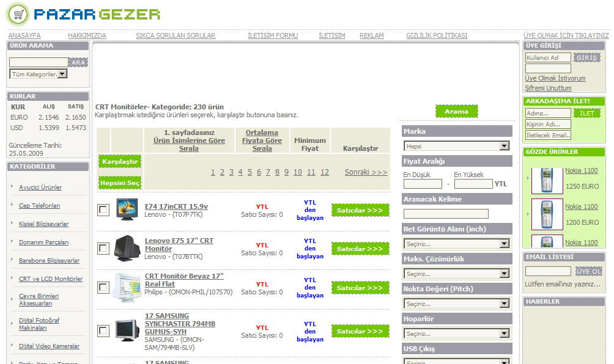Open GİZLİLİK POLİTİKASI menu item

coord(437,35)
